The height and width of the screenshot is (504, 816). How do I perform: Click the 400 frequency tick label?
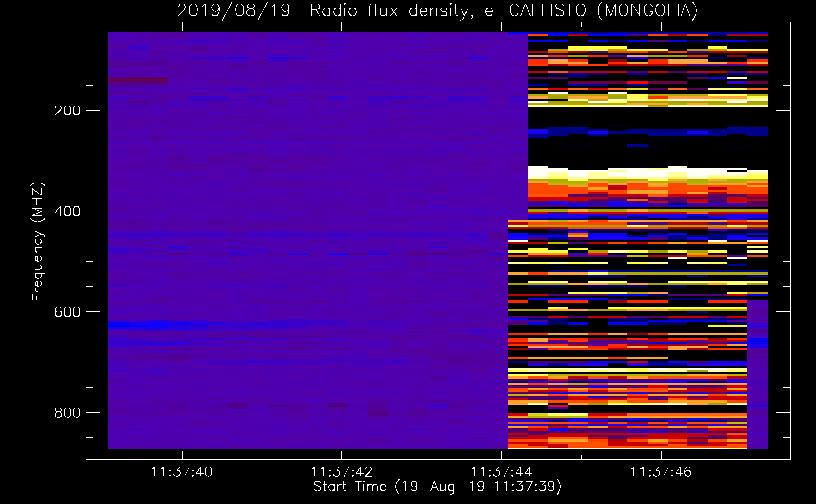coord(68,211)
